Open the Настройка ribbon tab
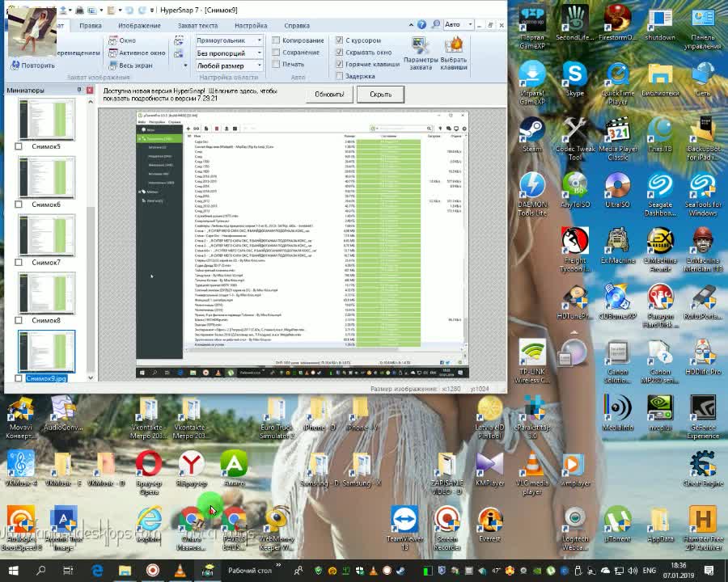 click(251, 25)
